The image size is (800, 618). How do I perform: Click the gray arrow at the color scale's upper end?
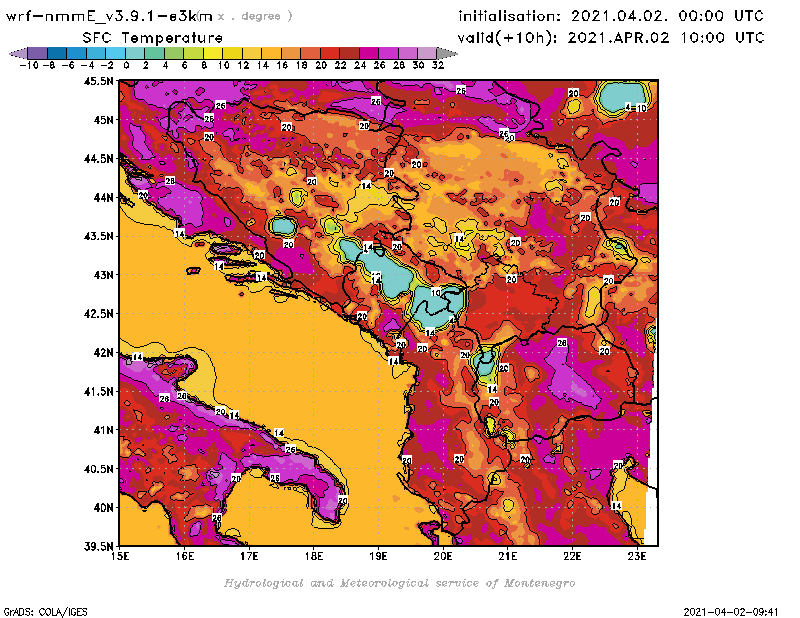click(447, 53)
